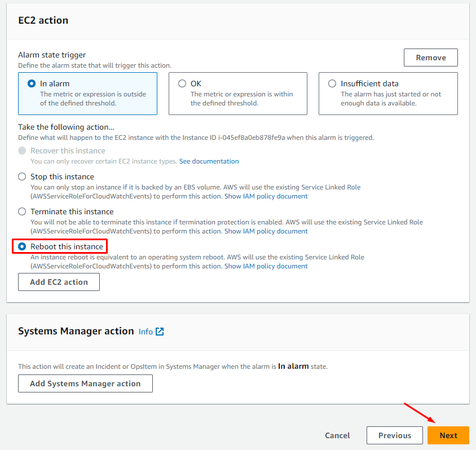
Task: Go back with the Previous button
Action: click(394, 435)
